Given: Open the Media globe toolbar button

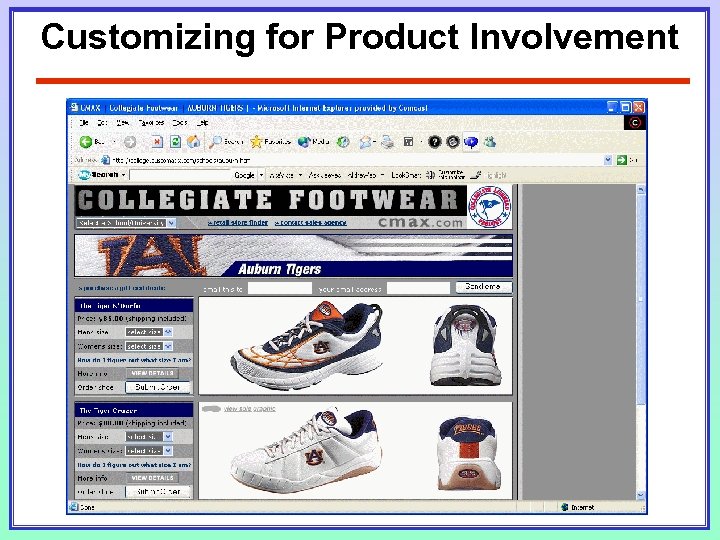Looking at the screenshot, I should [314, 142].
